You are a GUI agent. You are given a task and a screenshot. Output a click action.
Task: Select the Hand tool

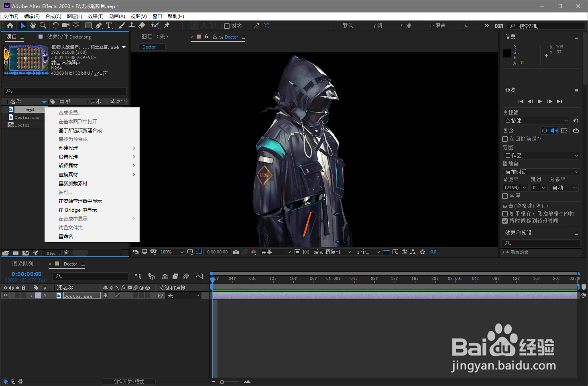[x=33, y=26]
